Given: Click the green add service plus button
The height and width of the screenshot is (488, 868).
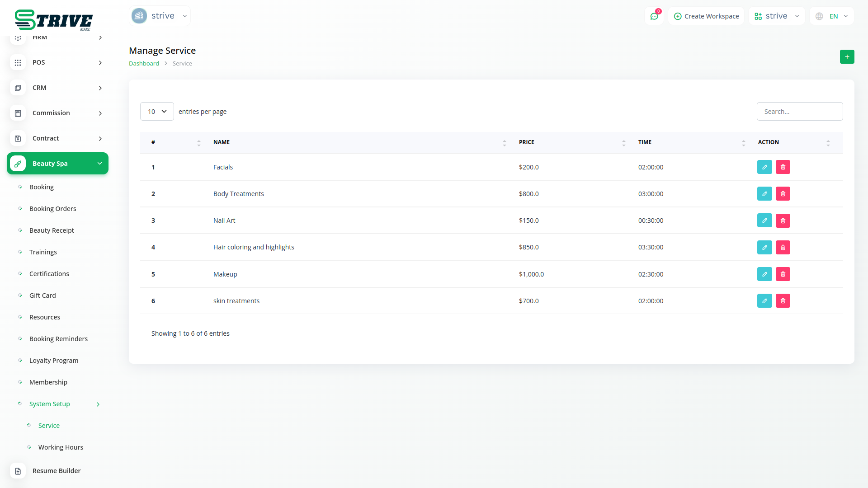Looking at the screenshot, I should (847, 57).
